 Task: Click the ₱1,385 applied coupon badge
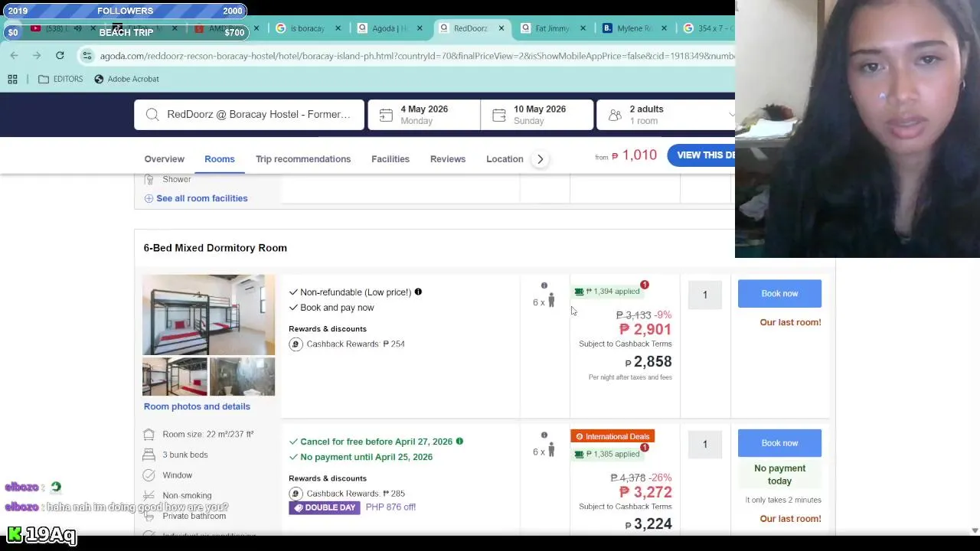pyautogui.click(x=607, y=454)
